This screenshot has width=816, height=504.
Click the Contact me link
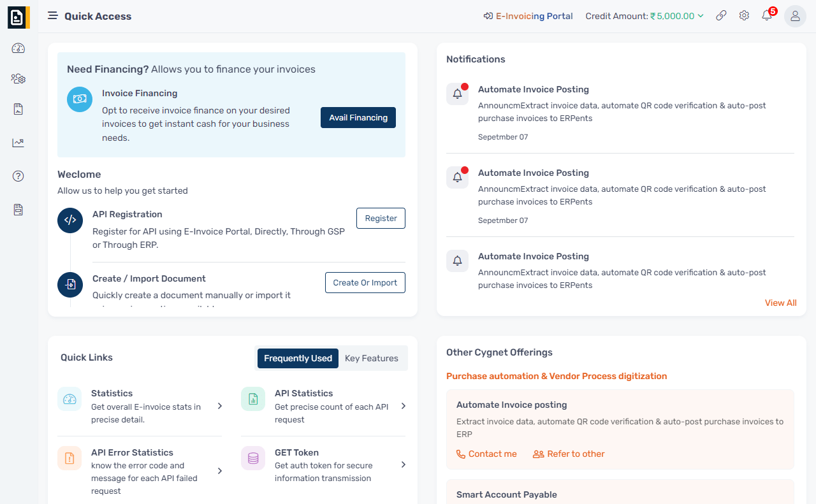click(486, 454)
